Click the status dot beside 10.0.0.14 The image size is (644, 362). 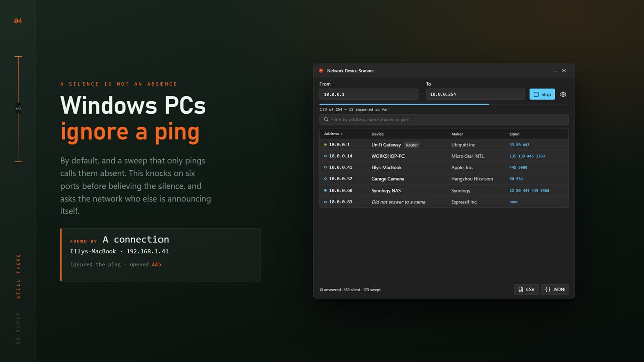click(x=325, y=156)
